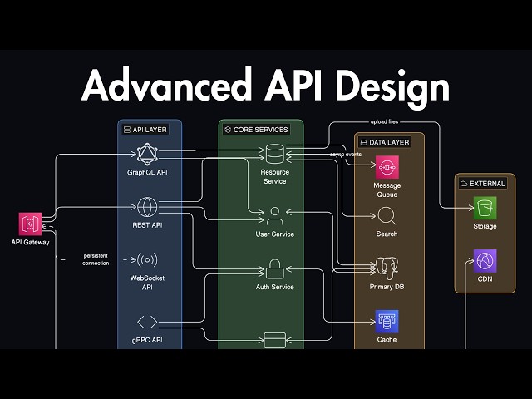This screenshot has width=532, height=399.
Task: Click the API LAYER header icon
Action: (127, 130)
